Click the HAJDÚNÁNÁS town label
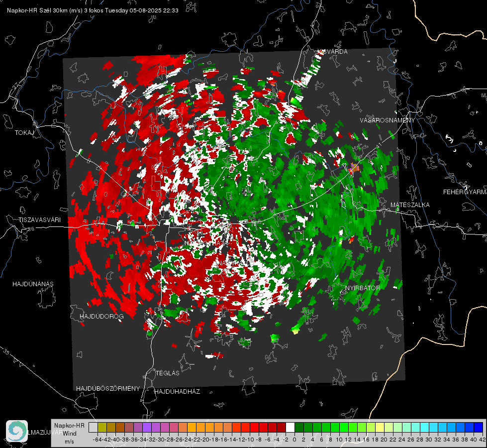The width and height of the screenshot is (487, 448). (33, 284)
